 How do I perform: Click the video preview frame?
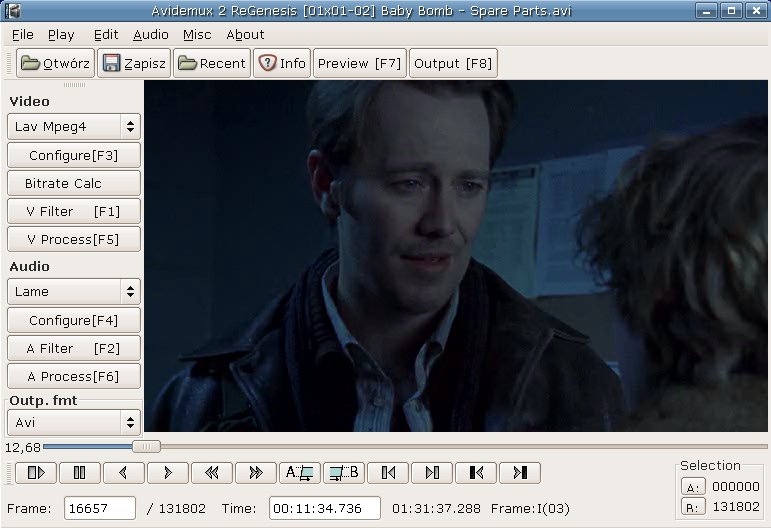(455, 256)
